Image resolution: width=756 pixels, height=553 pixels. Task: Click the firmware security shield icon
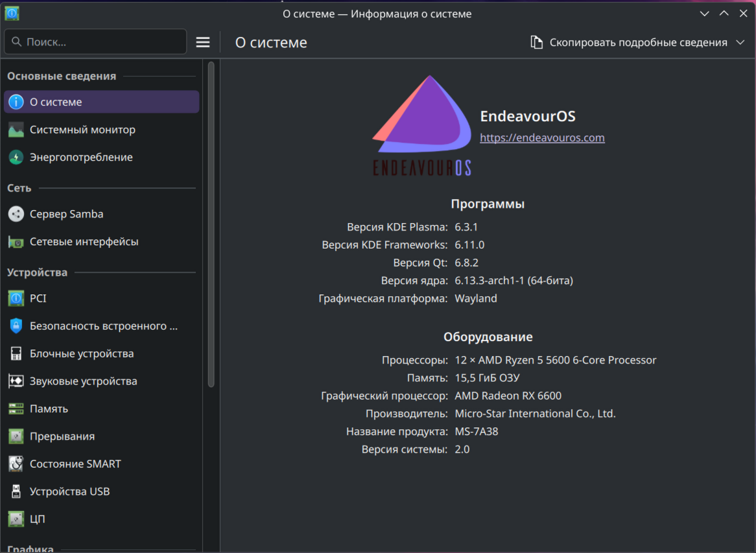tap(16, 326)
